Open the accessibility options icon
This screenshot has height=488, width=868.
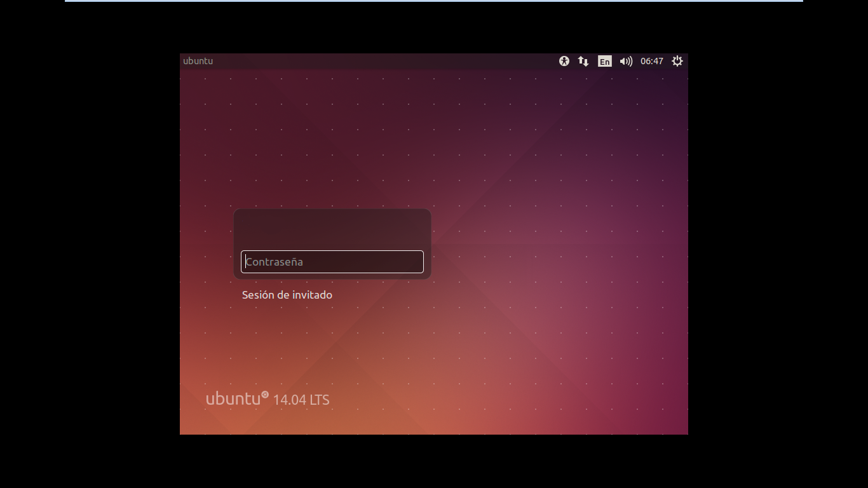click(x=564, y=61)
